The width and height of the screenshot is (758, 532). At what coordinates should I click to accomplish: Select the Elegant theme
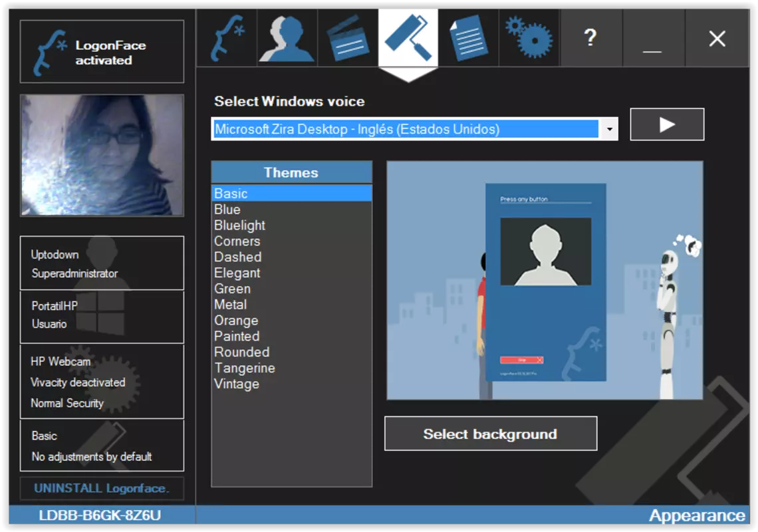coord(291,273)
